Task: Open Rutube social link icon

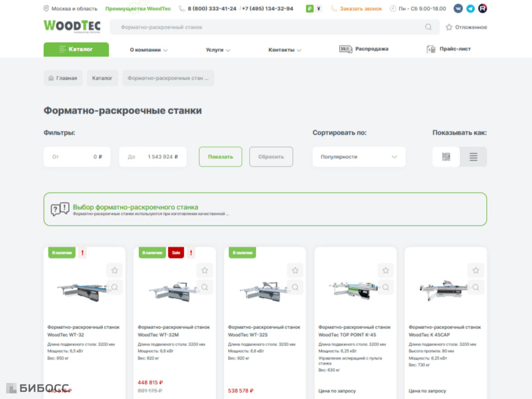Action: point(482,9)
